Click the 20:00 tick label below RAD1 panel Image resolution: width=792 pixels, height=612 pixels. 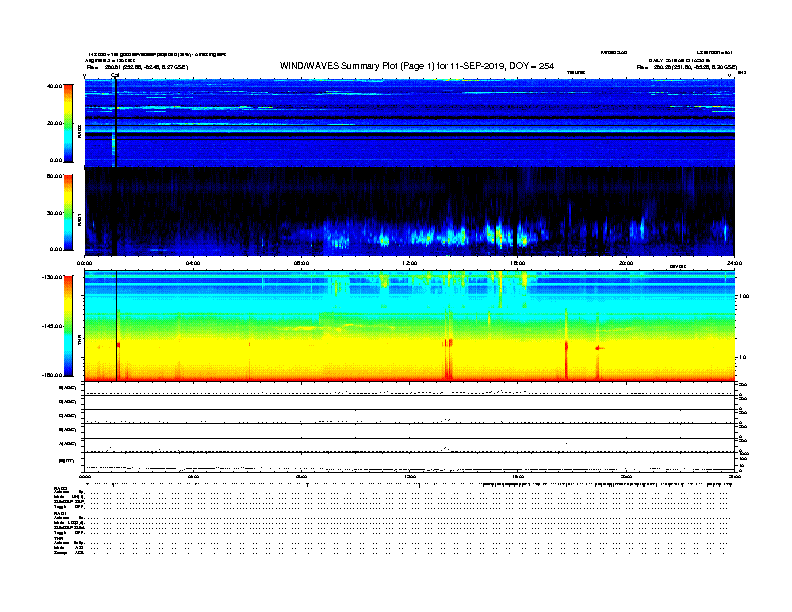(626, 263)
